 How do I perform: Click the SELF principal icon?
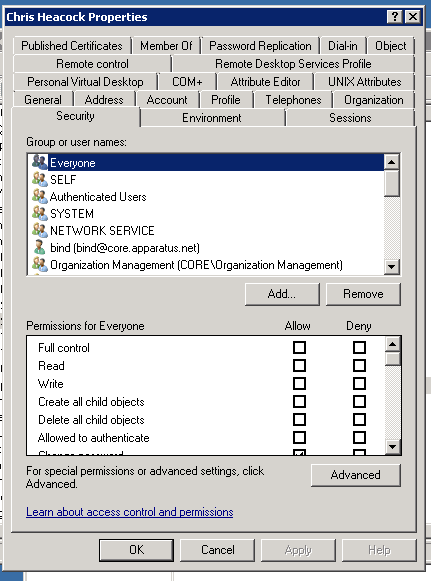pos(40,179)
